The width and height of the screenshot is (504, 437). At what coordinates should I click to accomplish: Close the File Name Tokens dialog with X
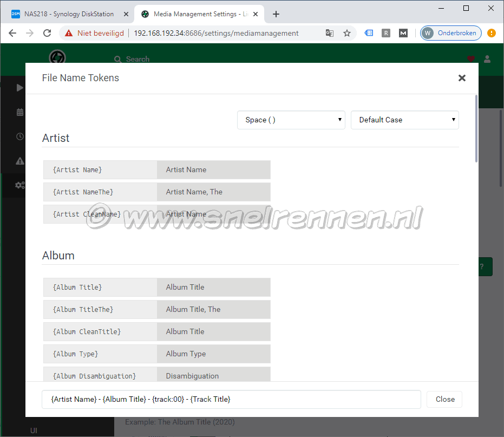tap(462, 78)
